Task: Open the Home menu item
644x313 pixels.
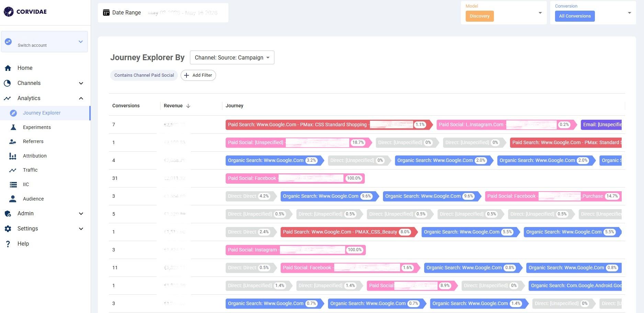Action: [x=45, y=68]
